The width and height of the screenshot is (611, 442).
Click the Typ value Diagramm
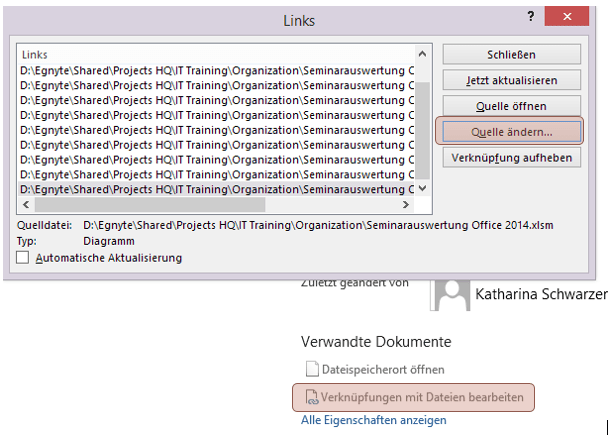[x=109, y=241]
